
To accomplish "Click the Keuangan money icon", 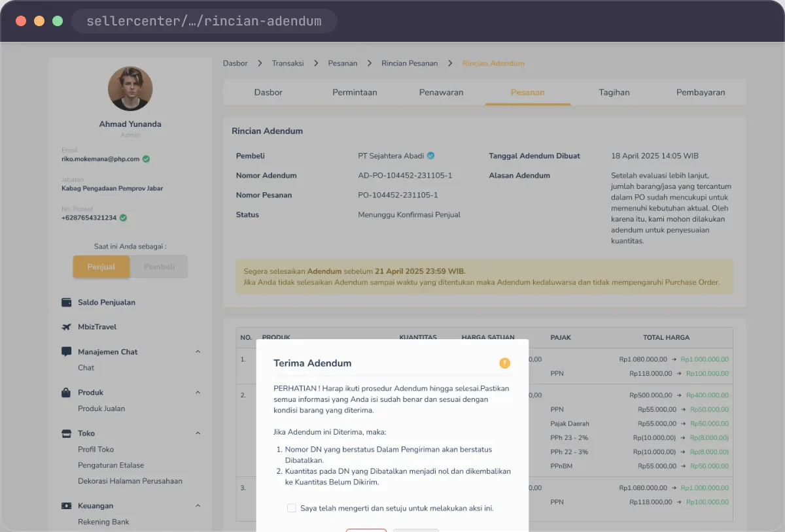I will pos(66,506).
